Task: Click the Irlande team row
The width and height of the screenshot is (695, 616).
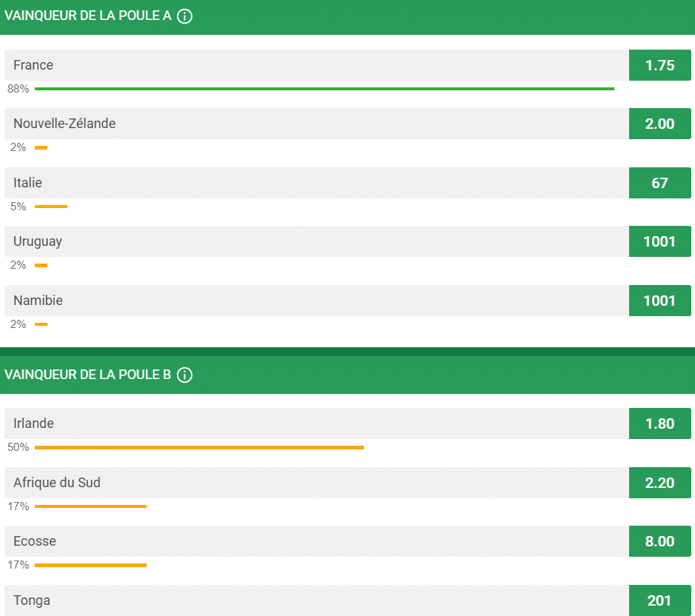Action: click(x=317, y=423)
